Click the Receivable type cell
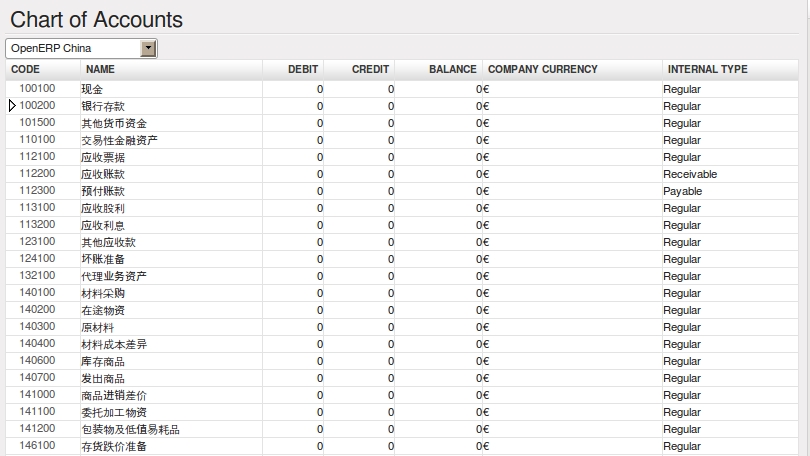810x456 pixels. pos(690,174)
